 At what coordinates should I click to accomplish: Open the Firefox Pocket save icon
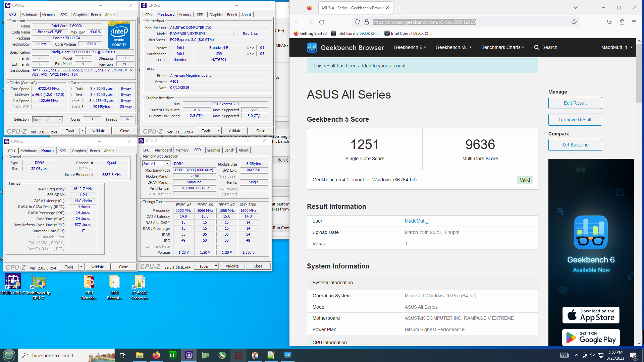(x=610, y=22)
